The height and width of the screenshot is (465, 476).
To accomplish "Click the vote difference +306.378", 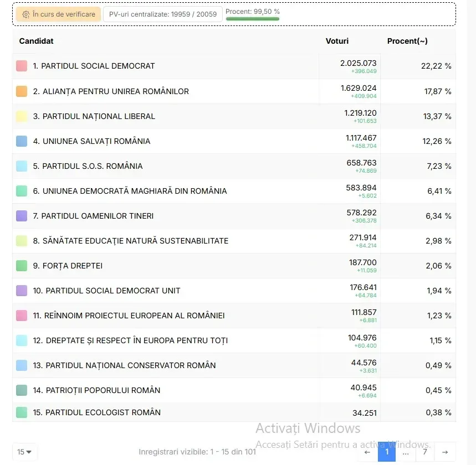I will pyautogui.click(x=364, y=220).
